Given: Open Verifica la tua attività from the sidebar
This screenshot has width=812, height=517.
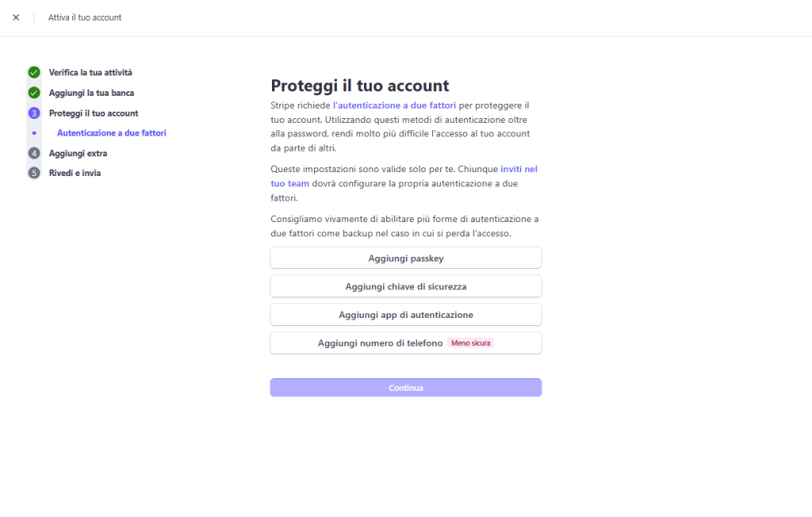Looking at the screenshot, I should (x=90, y=72).
